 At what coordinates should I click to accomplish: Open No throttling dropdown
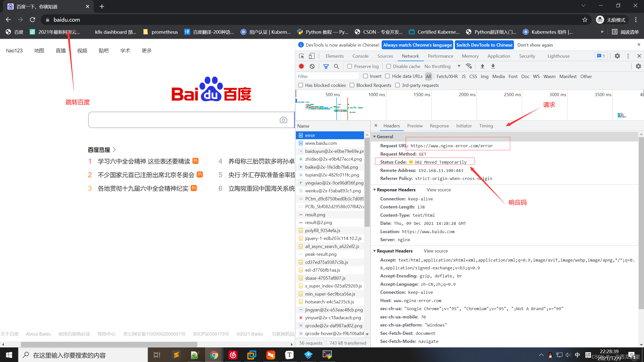(442, 66)
